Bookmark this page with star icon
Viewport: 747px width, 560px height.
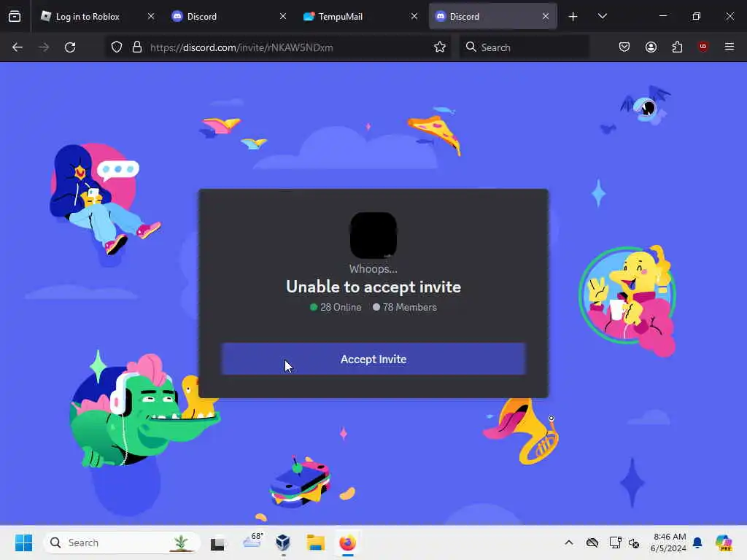click(x=440, y=47)
